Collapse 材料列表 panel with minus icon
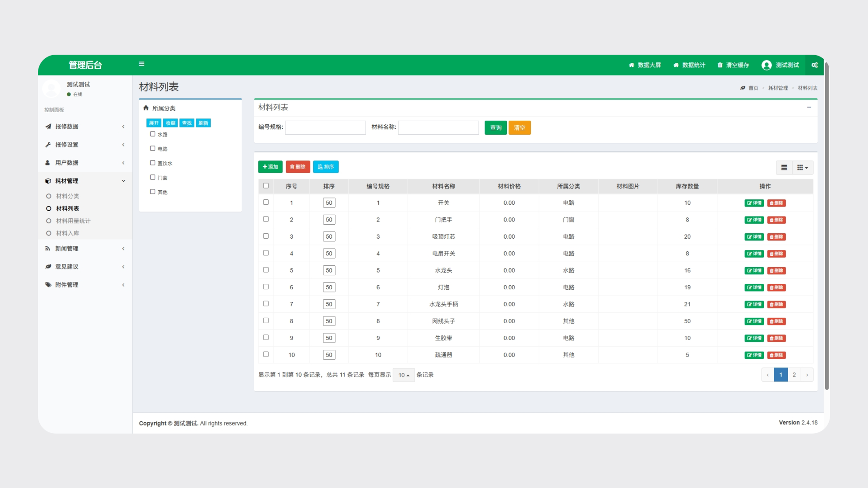 [x=809, y=107]
